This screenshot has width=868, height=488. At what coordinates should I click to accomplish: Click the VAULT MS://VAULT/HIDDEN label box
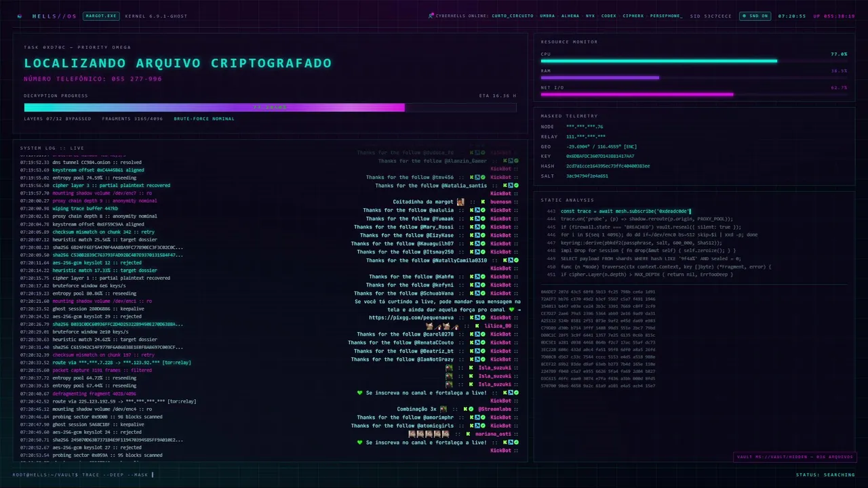pyautogui.click(x=794, y=457)
